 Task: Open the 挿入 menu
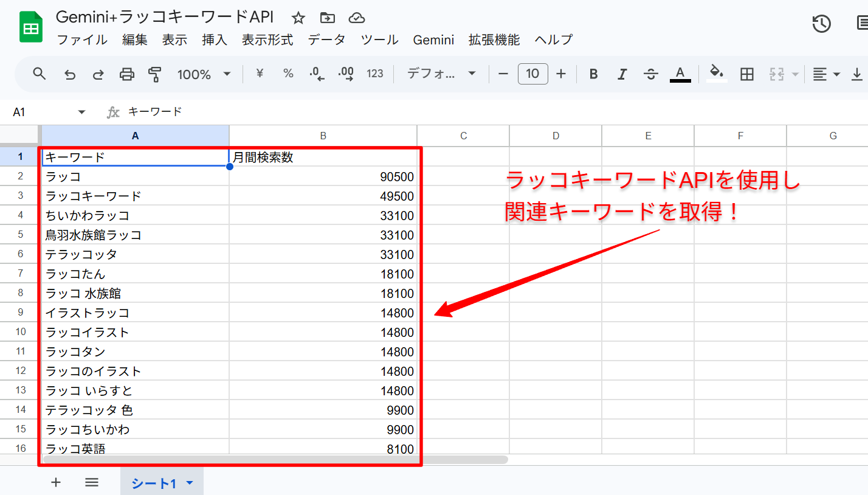tap(215, 40)
